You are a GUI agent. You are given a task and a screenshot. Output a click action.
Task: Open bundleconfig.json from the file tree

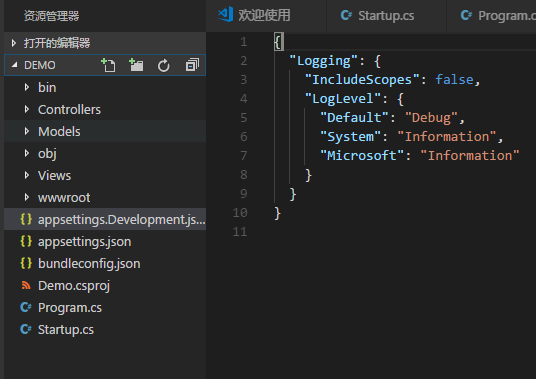(105, 263)
